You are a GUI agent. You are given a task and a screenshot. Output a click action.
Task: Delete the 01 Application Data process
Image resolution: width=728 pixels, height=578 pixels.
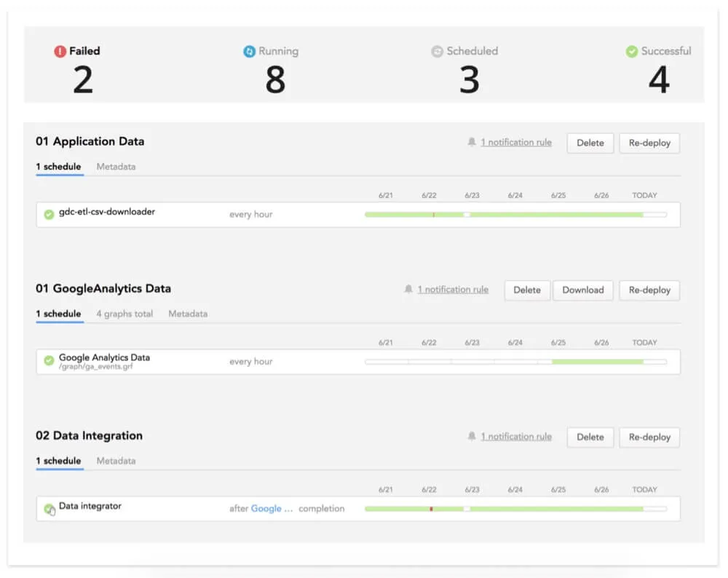(x=590, y=143)
